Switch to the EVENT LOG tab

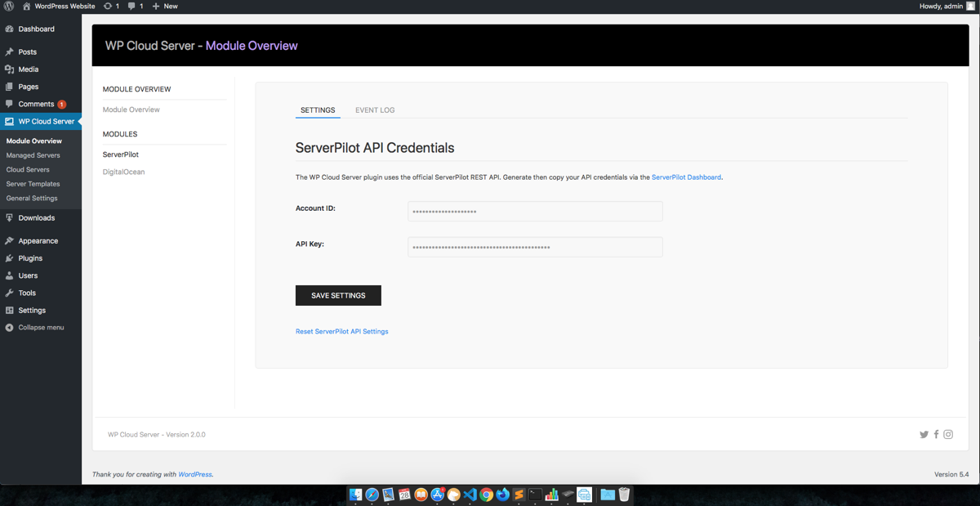[x=375, y=110]
